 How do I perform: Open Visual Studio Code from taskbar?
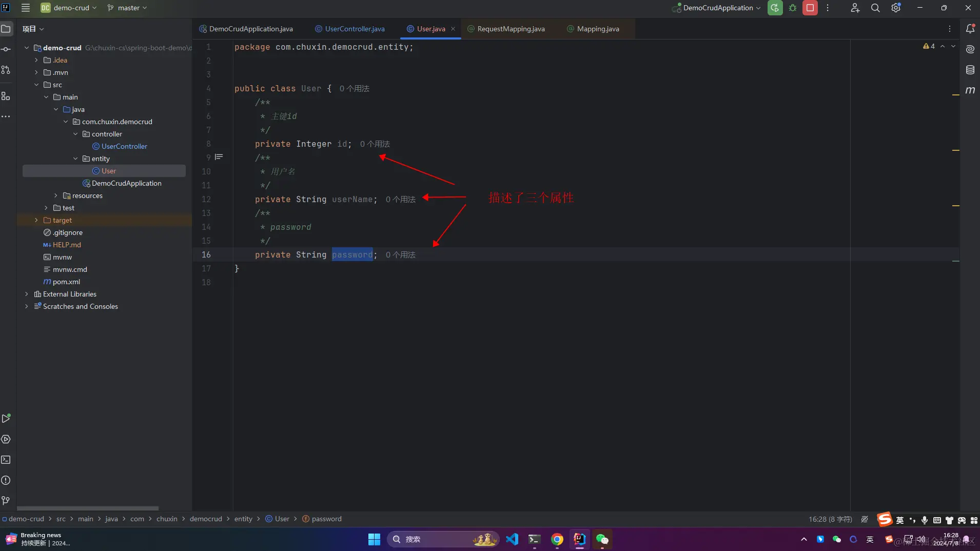click(x=512, y=539)
